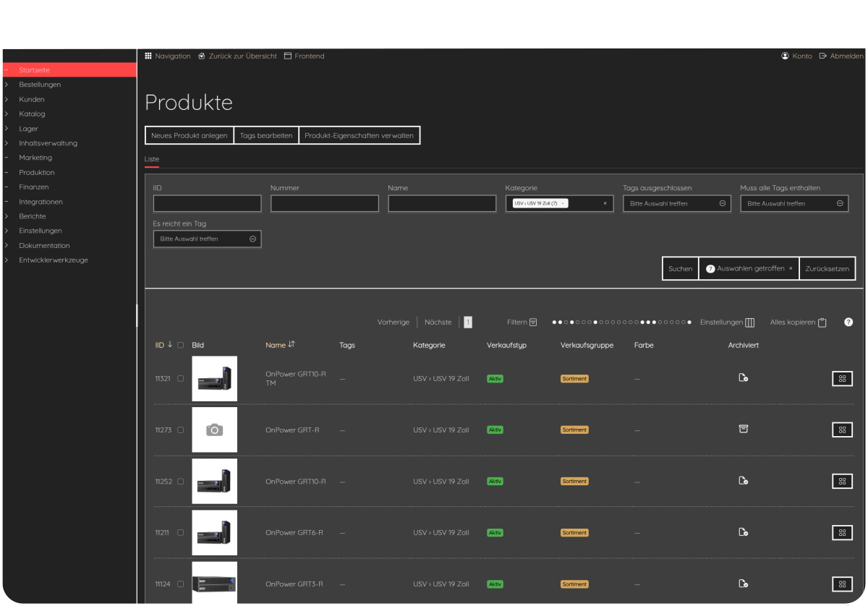
Task: Select the checkbox for row 11273
Action: pyautogui.click(x=180, y=429)
